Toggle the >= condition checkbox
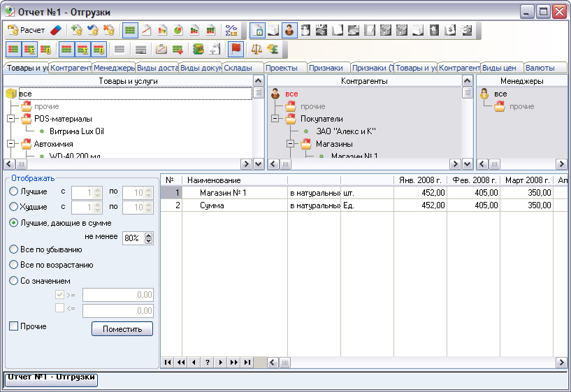 point(59,294)
